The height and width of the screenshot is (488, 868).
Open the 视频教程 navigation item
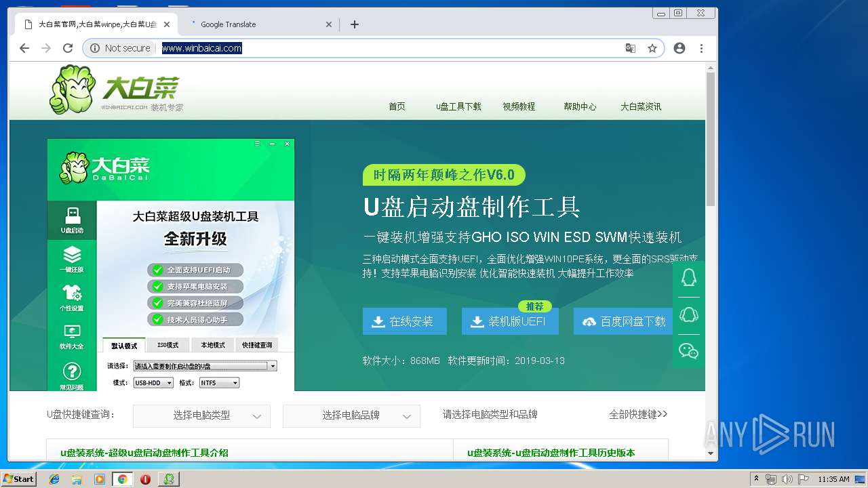coord(519,106)
